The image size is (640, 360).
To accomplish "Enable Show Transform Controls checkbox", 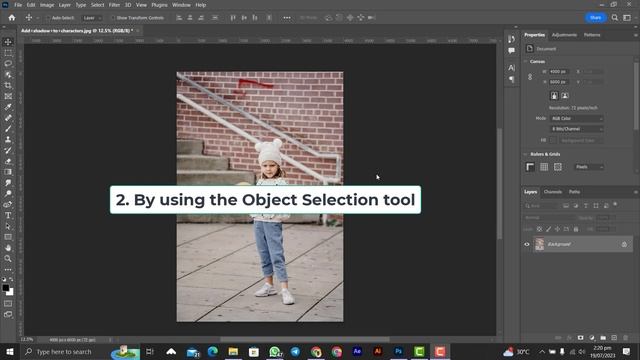I will pos(113,18).
